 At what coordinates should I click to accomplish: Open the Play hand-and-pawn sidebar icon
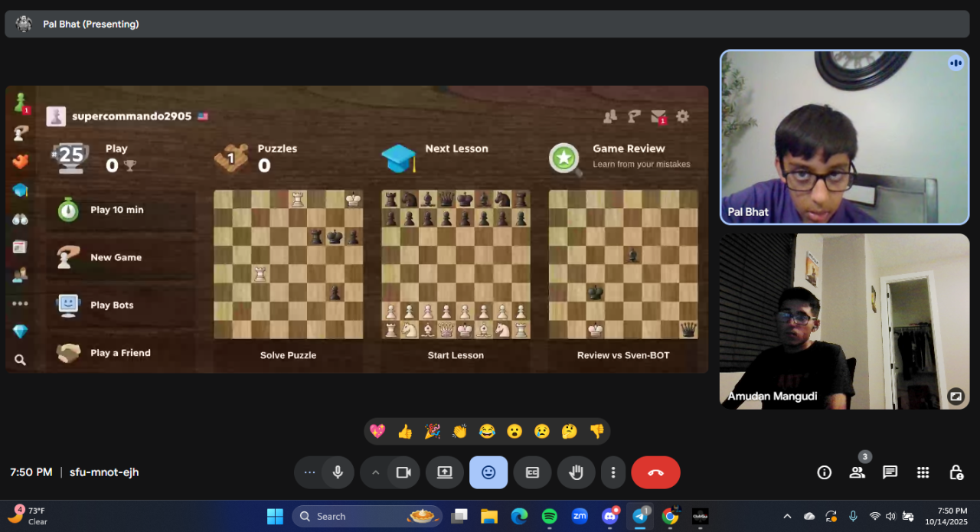click(x=21, y=132)
